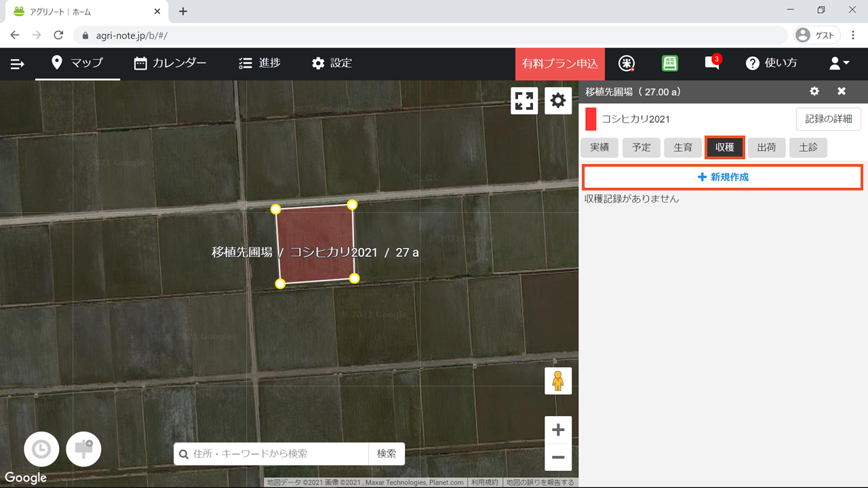Open the 進捗 progress tab
The height and width of the screenshot is (488, 868).
(x=260, y=63)
